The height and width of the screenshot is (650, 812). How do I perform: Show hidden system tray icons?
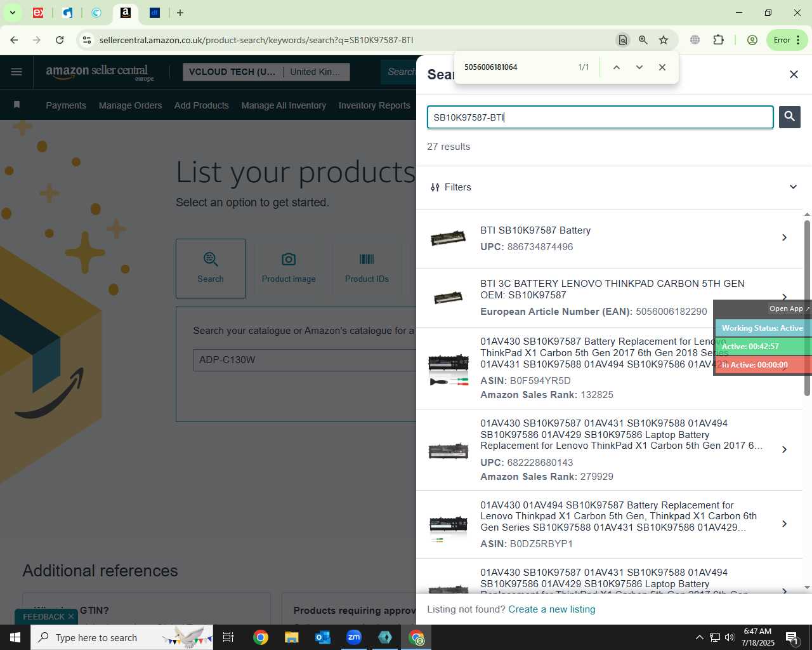[x=699, y=637]
